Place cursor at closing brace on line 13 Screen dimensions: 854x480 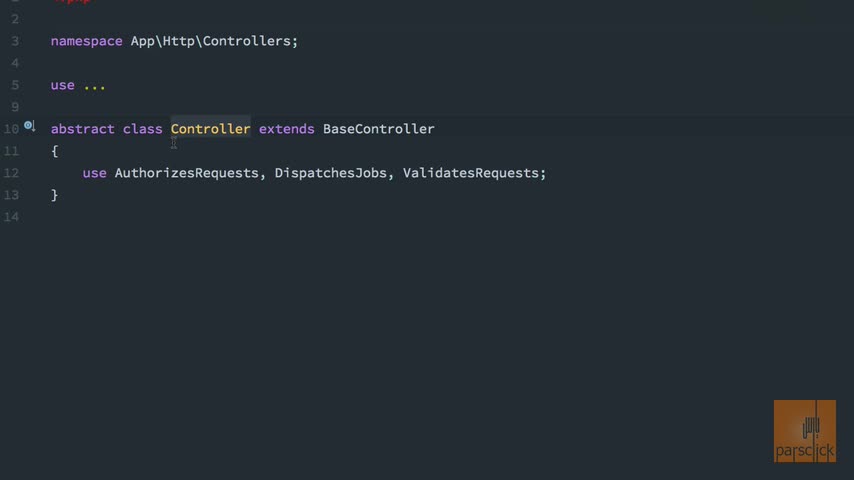point(54,195)
